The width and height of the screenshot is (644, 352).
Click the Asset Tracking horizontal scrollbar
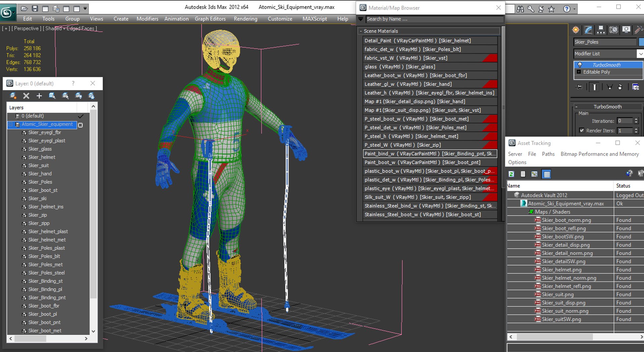[575, 337]
